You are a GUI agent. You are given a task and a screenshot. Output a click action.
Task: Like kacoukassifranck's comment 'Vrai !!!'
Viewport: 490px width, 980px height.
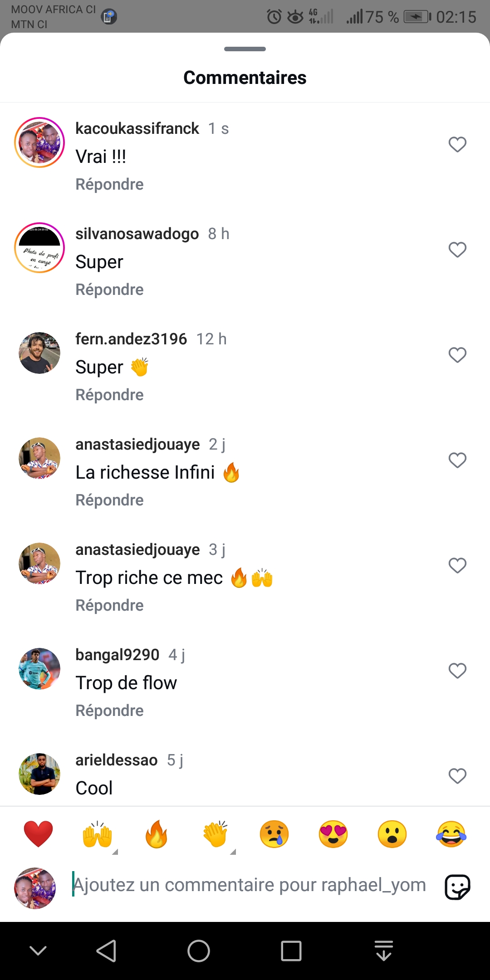point(457,145)
